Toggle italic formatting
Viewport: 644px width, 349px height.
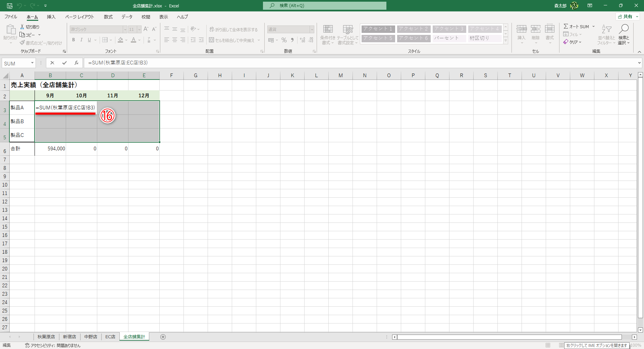[x=81, y=40]
